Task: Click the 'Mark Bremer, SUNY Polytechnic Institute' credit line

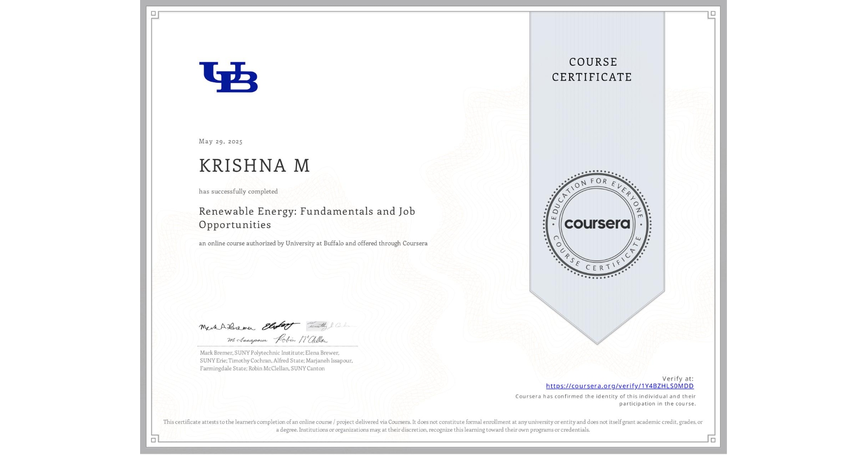Action: point(269,353)
